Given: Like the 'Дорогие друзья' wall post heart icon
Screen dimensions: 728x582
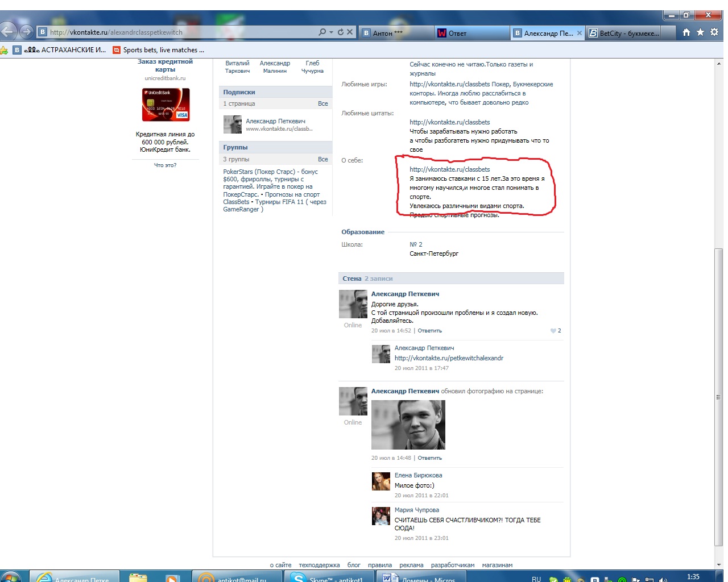Looking at the screenshot, I should 553,331.
